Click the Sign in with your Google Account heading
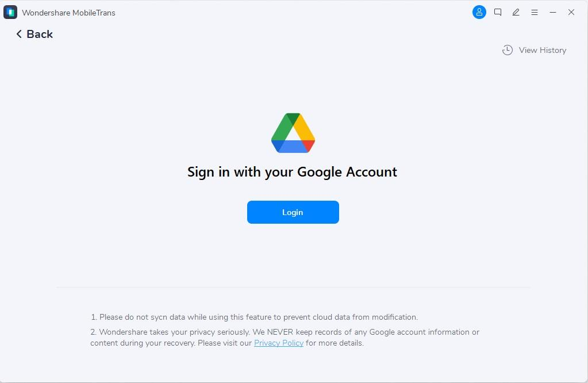588x383 pixels. point(292,171)
